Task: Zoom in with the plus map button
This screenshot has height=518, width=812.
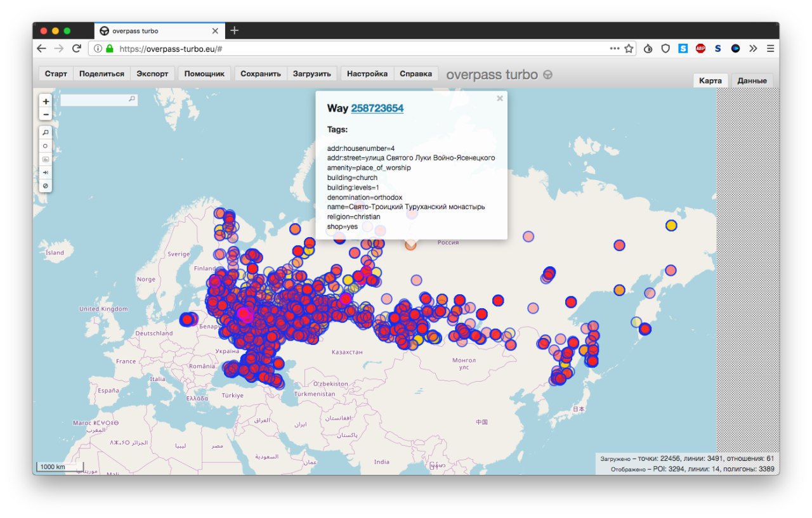Action: [46, 101]
